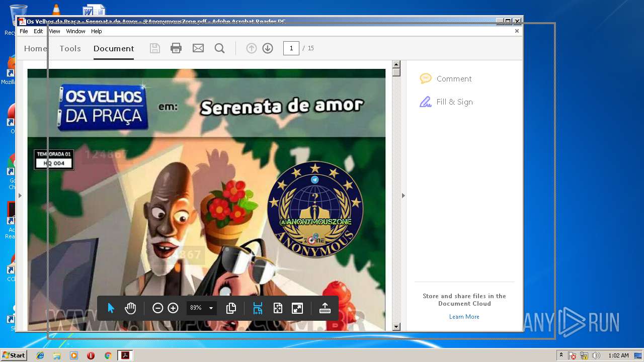Select the Hand pan tool

pyautogui.click(x=130, y=308)
